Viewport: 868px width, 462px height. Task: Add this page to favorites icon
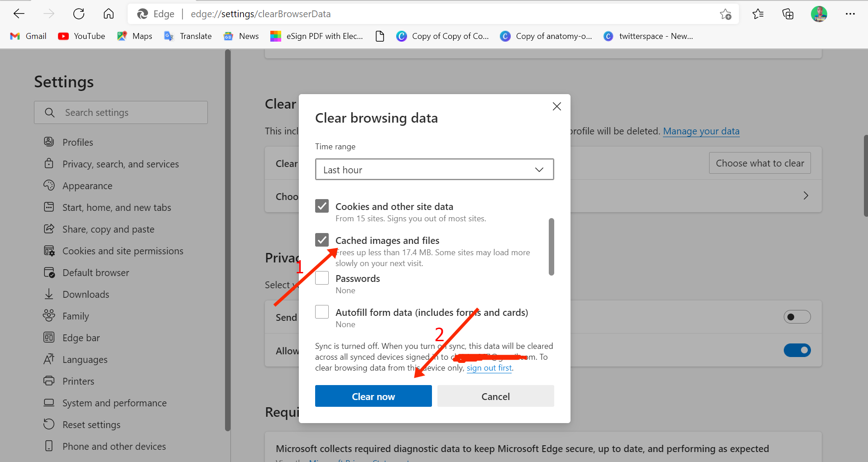725,14
